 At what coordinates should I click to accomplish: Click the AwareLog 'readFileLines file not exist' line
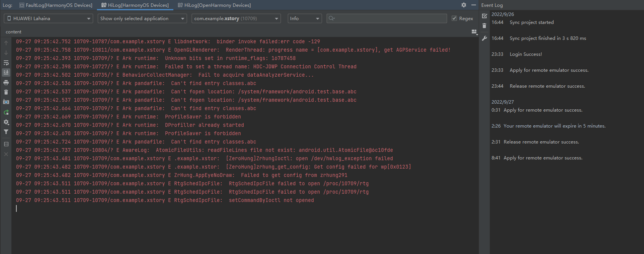(x=205, y=150)
